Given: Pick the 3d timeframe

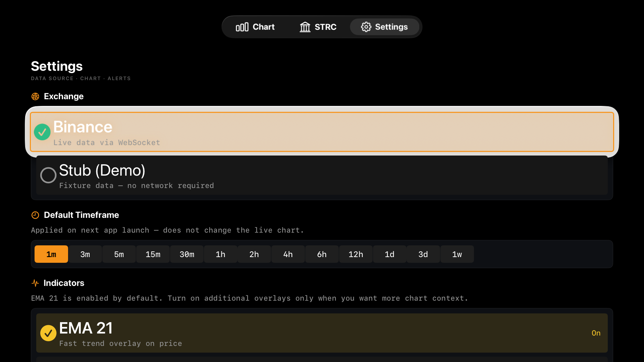Looking at the screenshot, I should tap(423, 254).
